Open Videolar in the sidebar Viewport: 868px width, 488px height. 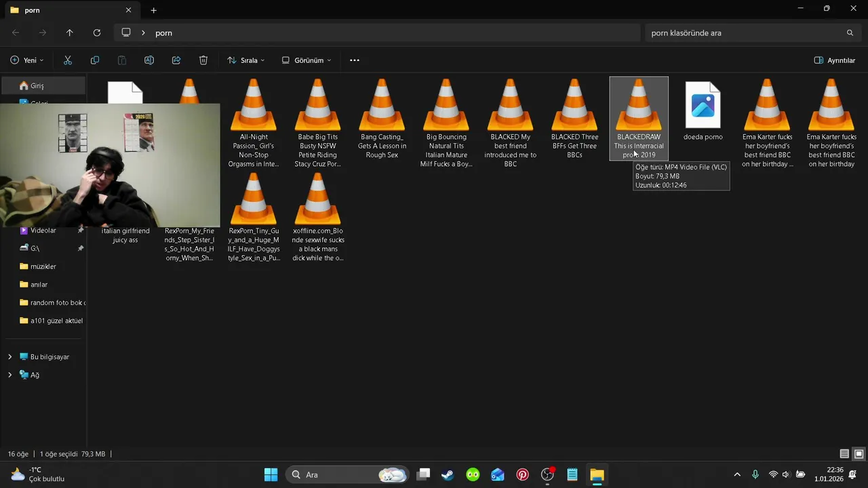[x=44, y=230]
